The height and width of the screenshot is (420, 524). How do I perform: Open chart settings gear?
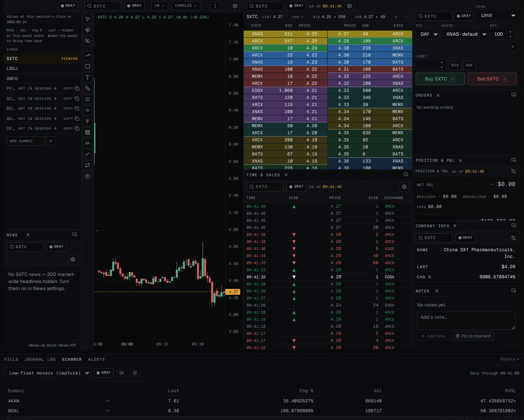[x=235, y=6]
